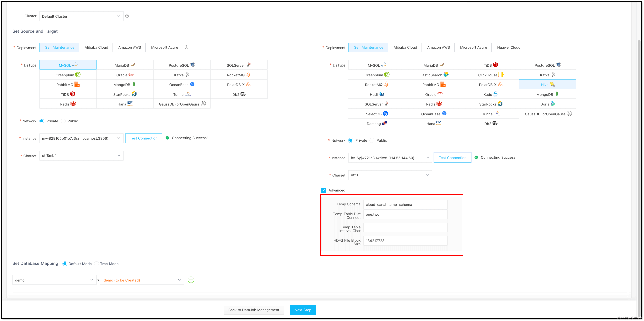Click the green plus add-mapping icon
Screen dimensions: 644x321
[x=191, y=280]
